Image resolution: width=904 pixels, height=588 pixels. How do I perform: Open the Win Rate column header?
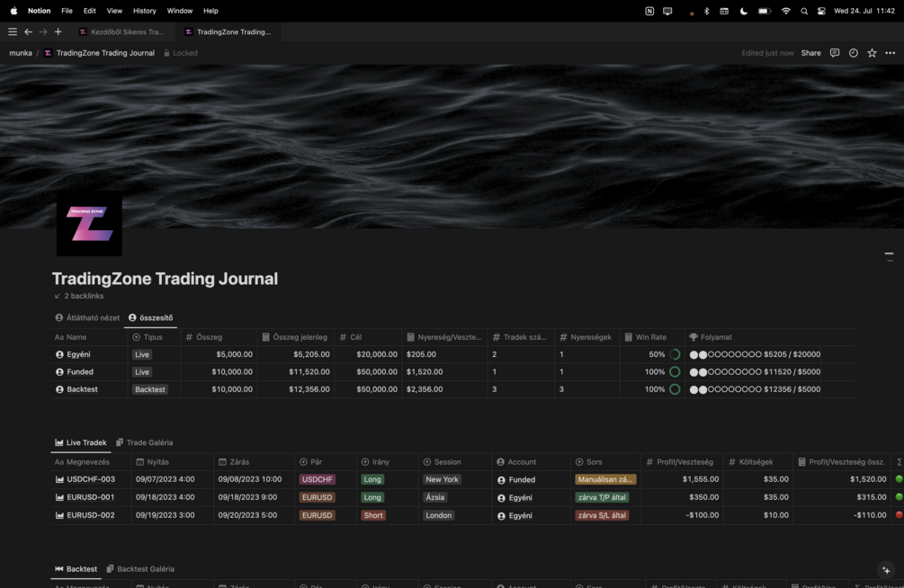pyautogui.click(x=651, y=337)
